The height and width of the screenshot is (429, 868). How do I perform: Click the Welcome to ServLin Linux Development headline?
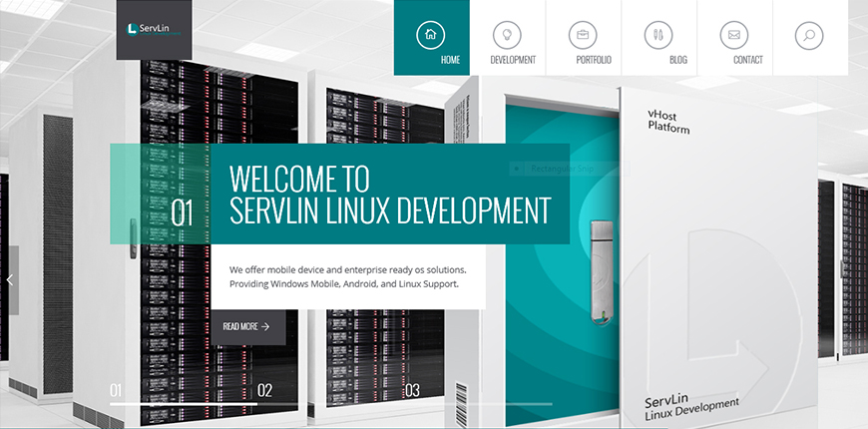389,196
